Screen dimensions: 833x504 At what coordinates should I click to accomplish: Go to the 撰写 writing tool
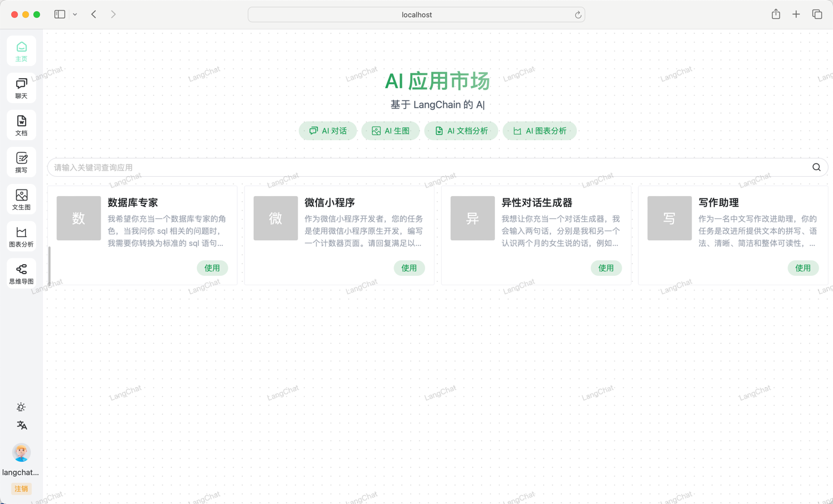point(21,162)
